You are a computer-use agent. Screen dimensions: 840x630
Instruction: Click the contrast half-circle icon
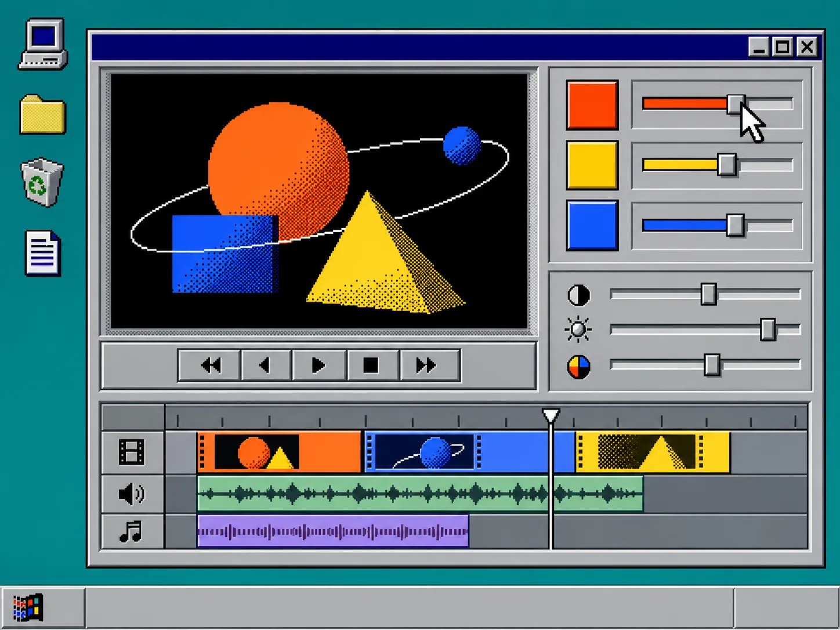point(578,295)
